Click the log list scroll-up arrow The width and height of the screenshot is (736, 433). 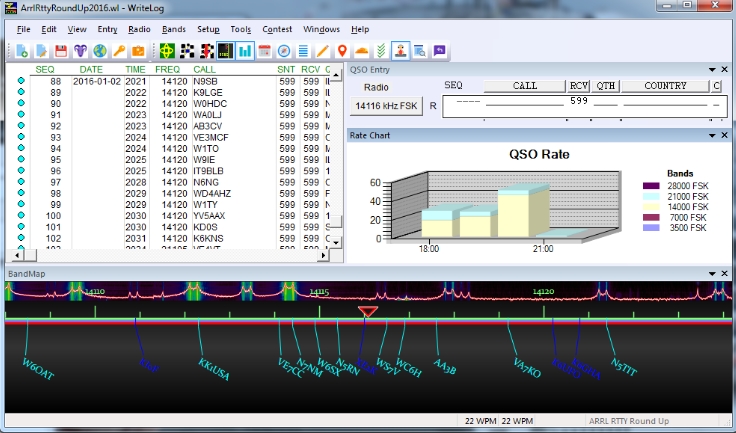336,75
